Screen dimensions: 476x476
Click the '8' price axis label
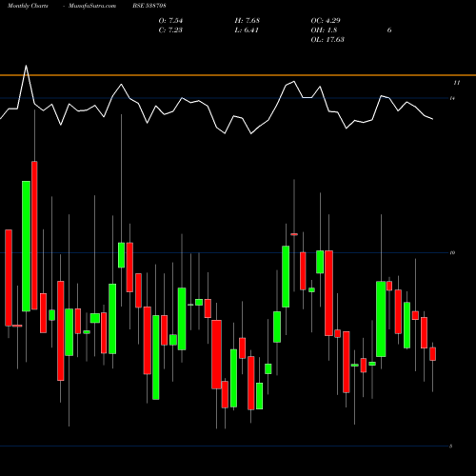click(451, 446)
